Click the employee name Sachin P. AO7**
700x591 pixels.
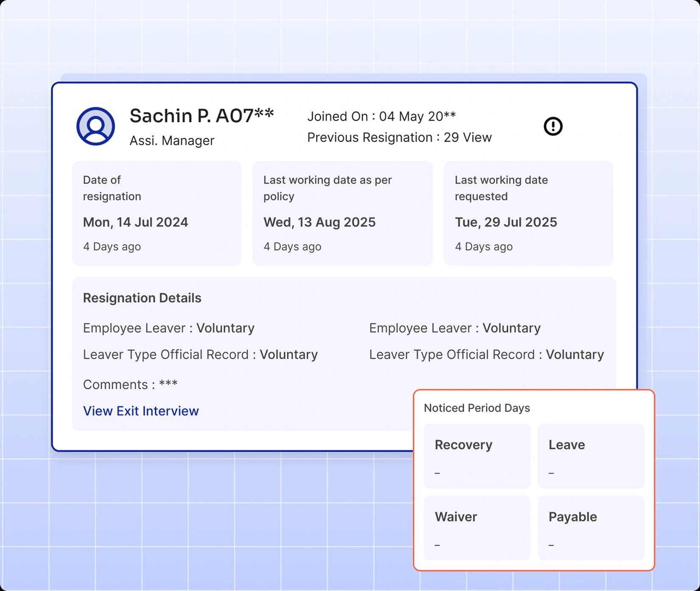coord(201,115)
